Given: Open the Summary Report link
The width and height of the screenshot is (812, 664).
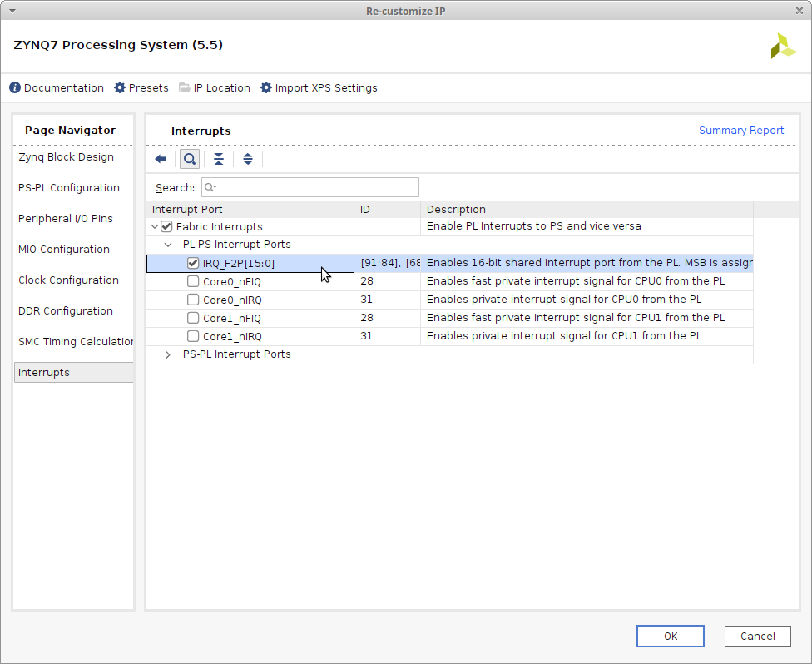Looking at the screenshot, I should tap(740, 130).
